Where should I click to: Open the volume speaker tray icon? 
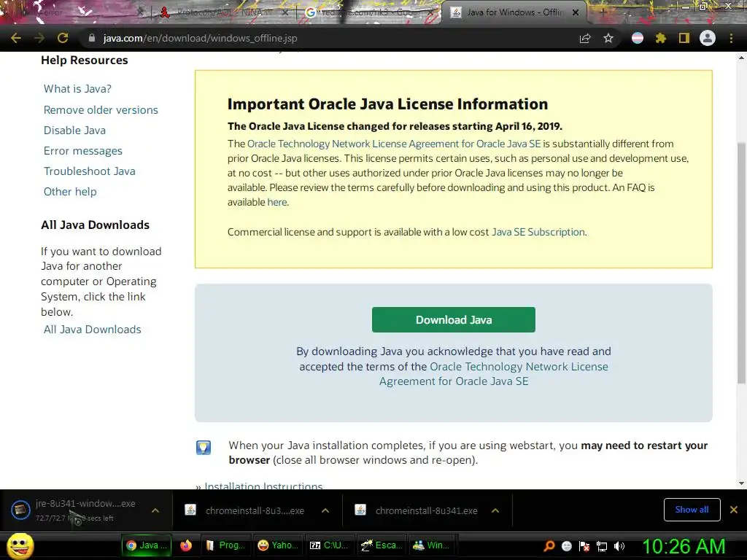[x=619, y=545]
